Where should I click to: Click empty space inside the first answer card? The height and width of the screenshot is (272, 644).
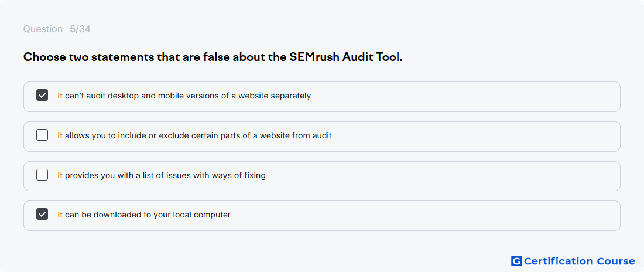coord(464,97)
